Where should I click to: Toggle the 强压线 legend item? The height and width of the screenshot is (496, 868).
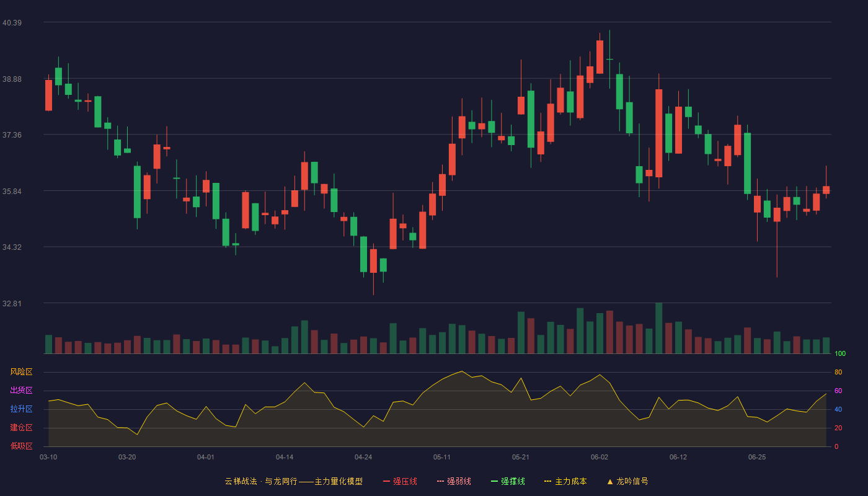click(x=400, y=481)
